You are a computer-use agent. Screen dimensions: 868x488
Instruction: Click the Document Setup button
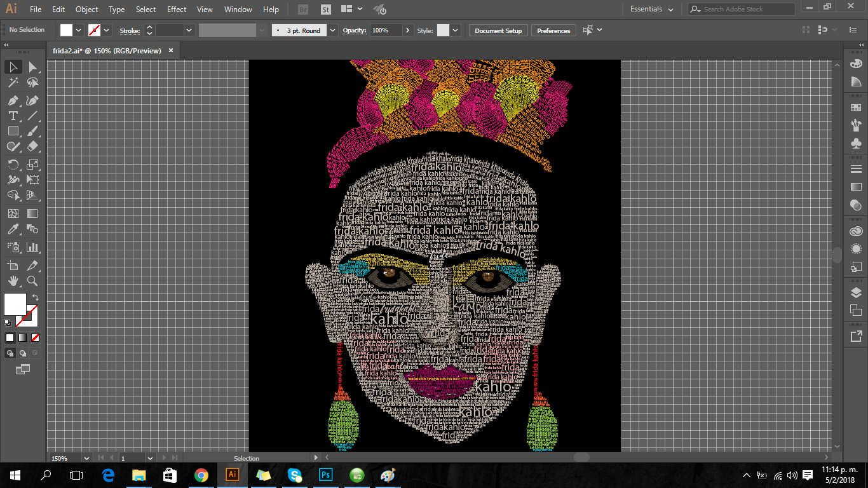(x=498, y=30)
